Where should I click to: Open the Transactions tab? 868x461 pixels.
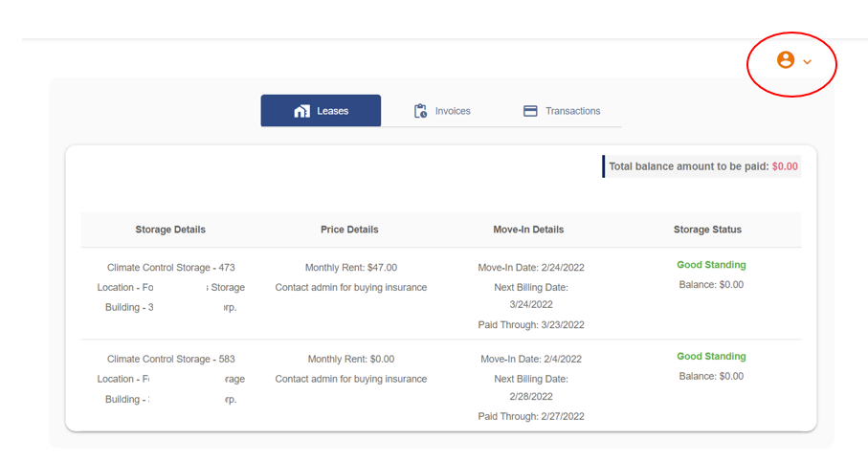pyautogui.click(x=562, y=111)
